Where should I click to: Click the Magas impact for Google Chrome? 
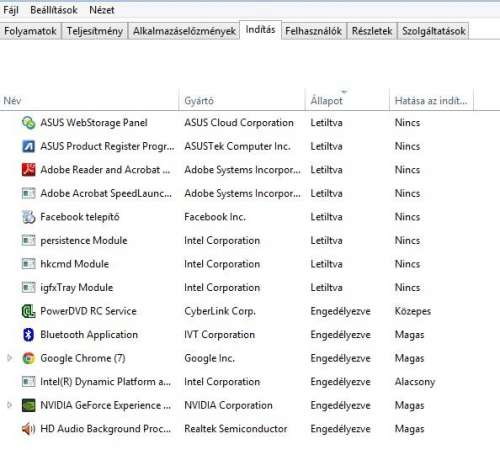point(409,359)
